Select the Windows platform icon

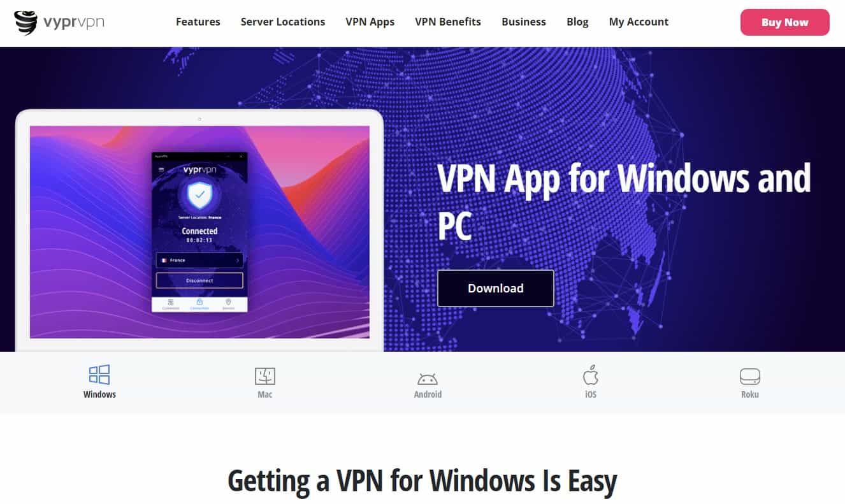point(99,375)
